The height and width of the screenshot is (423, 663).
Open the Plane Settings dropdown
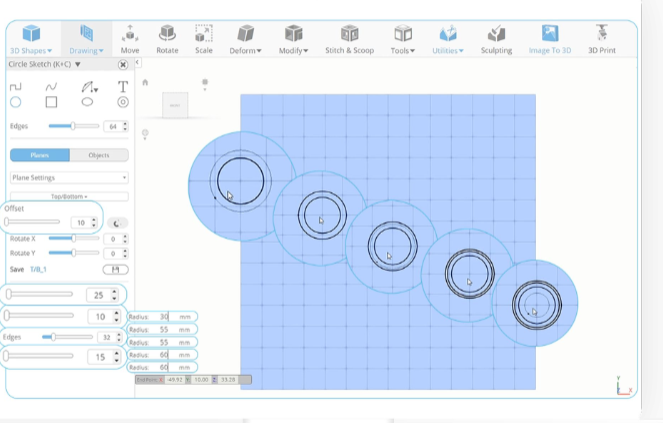pyautogui.click(x=69, y=178)
